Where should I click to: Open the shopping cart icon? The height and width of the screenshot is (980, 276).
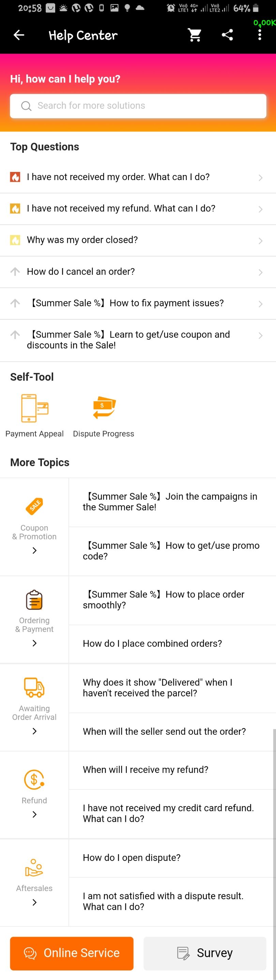click(195, 35)
